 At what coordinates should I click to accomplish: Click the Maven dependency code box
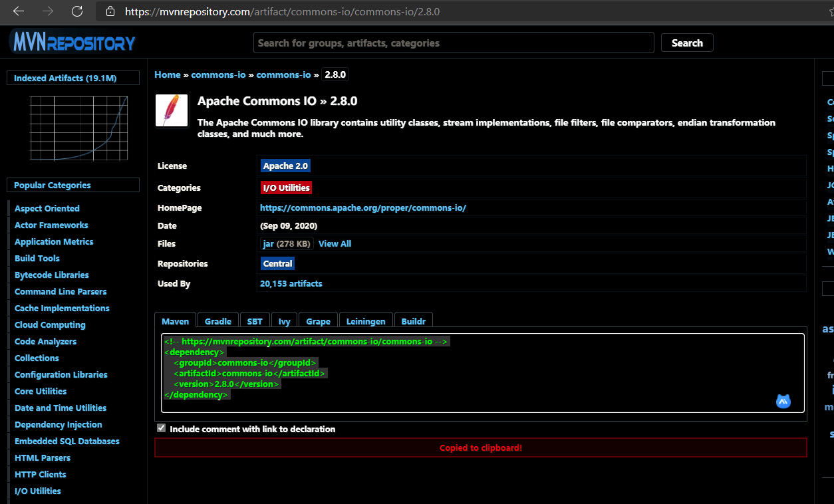point(483,373)
